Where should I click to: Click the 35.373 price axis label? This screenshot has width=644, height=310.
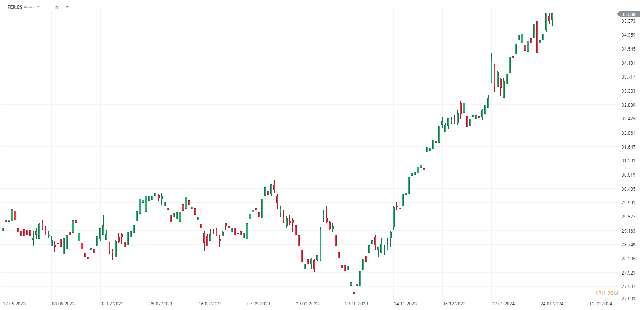[628, 21]
